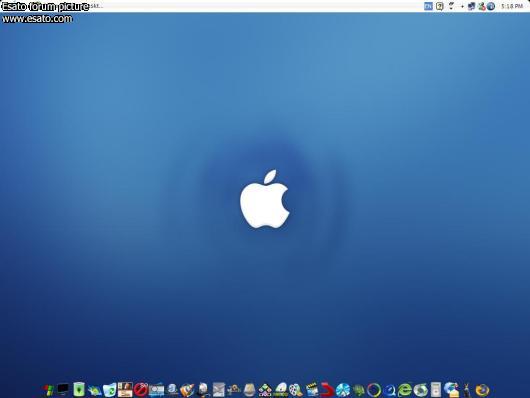The width and height of the screenshot is (530, 398).
Task: Open the green Internet Explorer 'e' icon
Action: click(x=405, y=390)
